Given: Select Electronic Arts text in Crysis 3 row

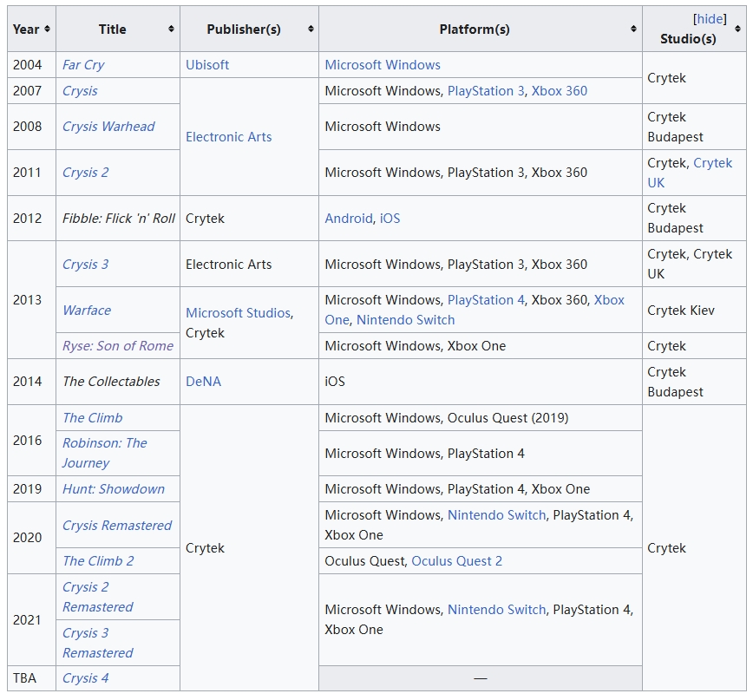Looking at the screenshot, I should pos(229,264).
